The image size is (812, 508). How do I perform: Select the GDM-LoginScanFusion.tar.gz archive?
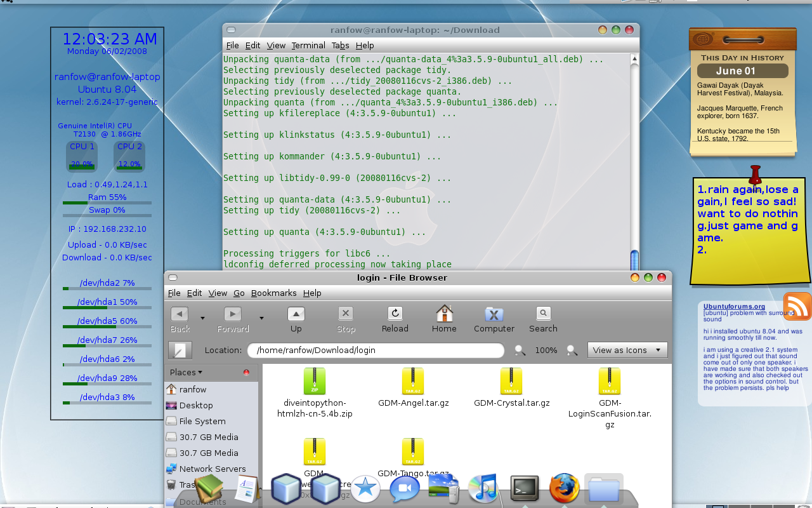610,398
